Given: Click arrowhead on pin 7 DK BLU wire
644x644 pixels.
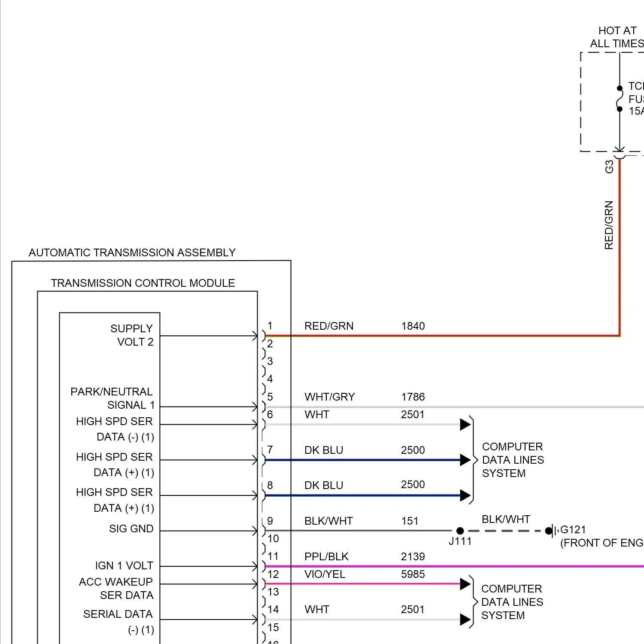Looking at the screenshot, I should pyautogui.click(x=465, y=460).
